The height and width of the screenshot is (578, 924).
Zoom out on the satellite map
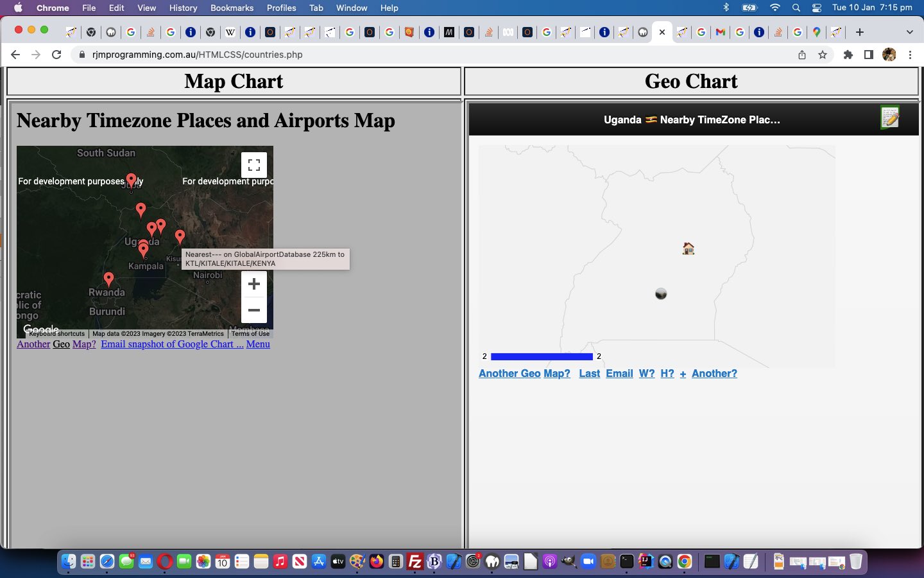click(254, 310)
